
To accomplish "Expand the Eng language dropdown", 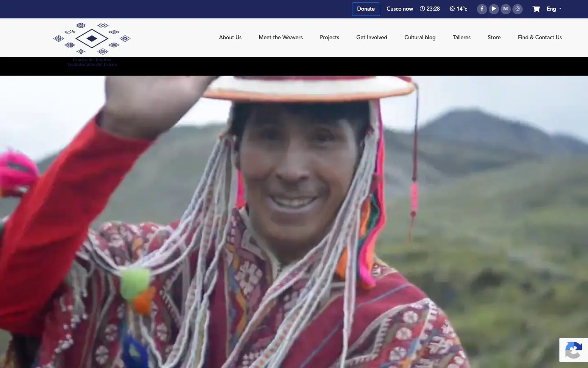I will pyautogui.click(x=554, y=9).
